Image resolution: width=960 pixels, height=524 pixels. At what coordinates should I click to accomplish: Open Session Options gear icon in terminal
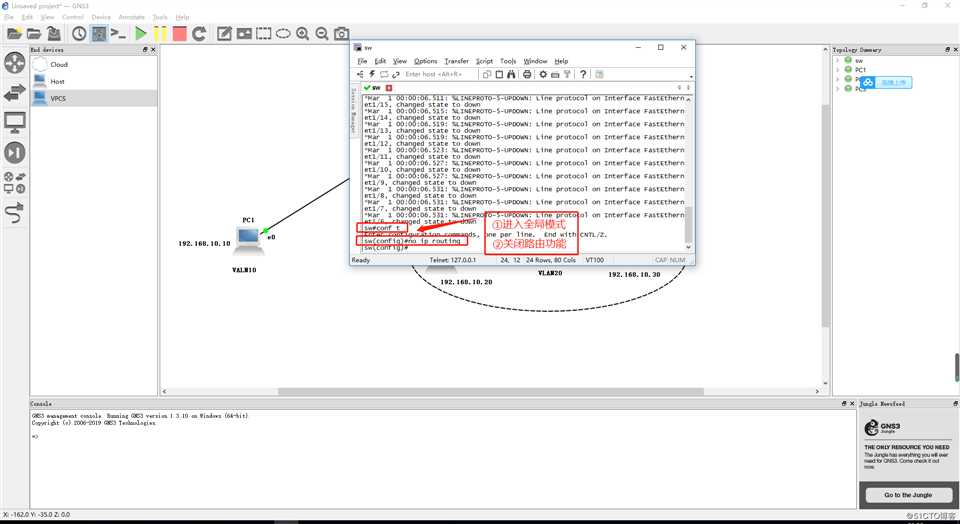pyautogui.click(x=543, y=74)
